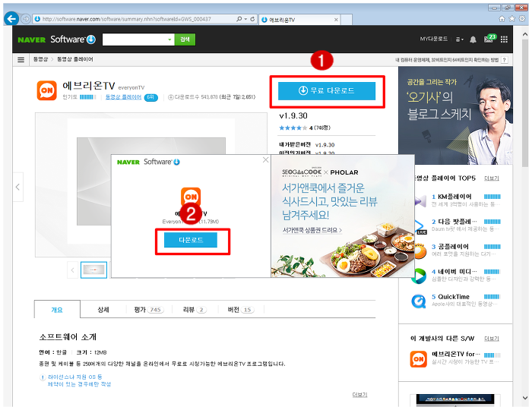Open the address bar dropdown arrow
This screenshot has height=410, width=532.
pyautogui.click(x=245, y=19)
